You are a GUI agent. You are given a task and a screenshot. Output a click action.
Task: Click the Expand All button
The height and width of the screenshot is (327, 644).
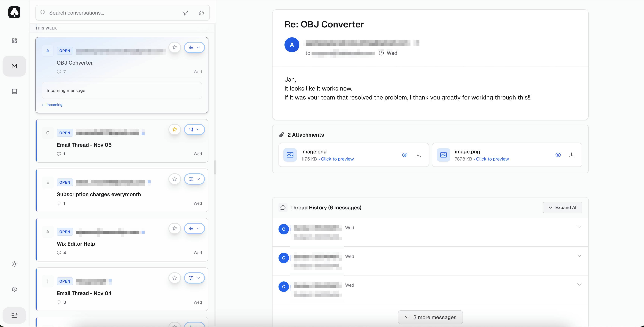click(562, 208)
